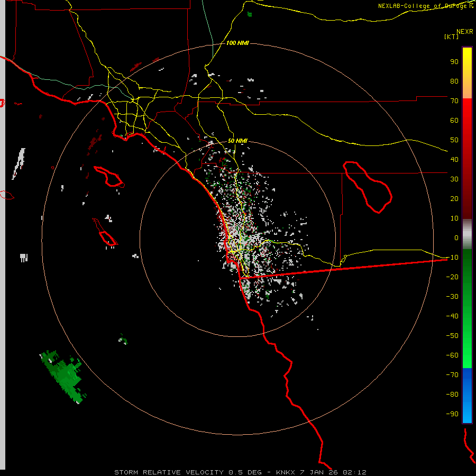Click the -60 value on the velocity scale
This screenshot has height=476, width=476.
452,355
